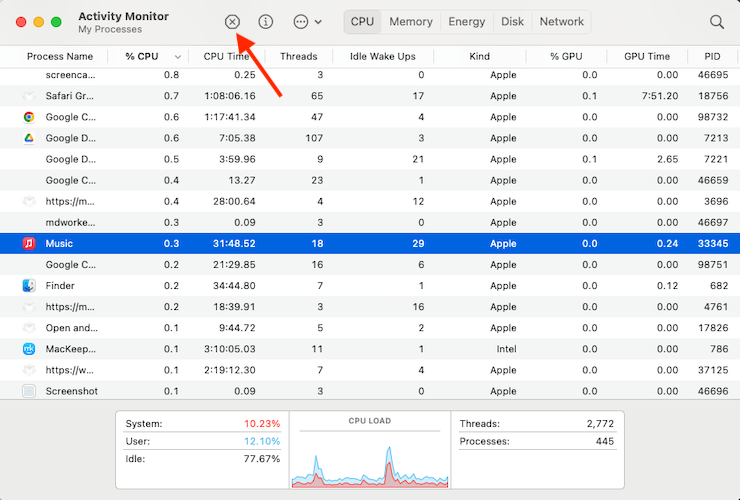Open the process Info (i) toolbar icon
This screenshot has height=500, width=740.
266,22
